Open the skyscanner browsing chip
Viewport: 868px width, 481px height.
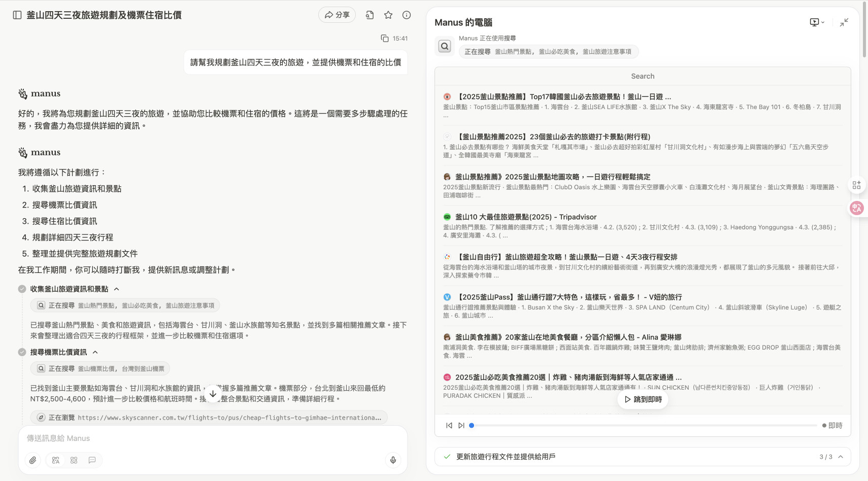click(209, 418)
